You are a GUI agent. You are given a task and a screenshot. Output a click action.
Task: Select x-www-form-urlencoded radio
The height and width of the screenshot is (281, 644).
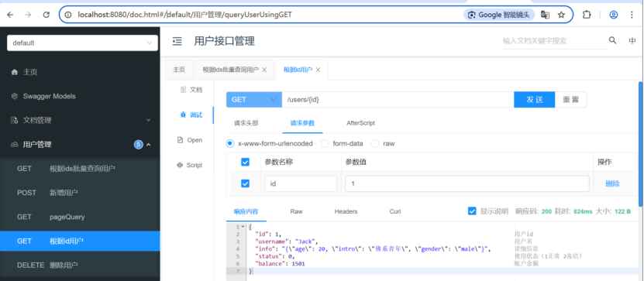[230, 143]
